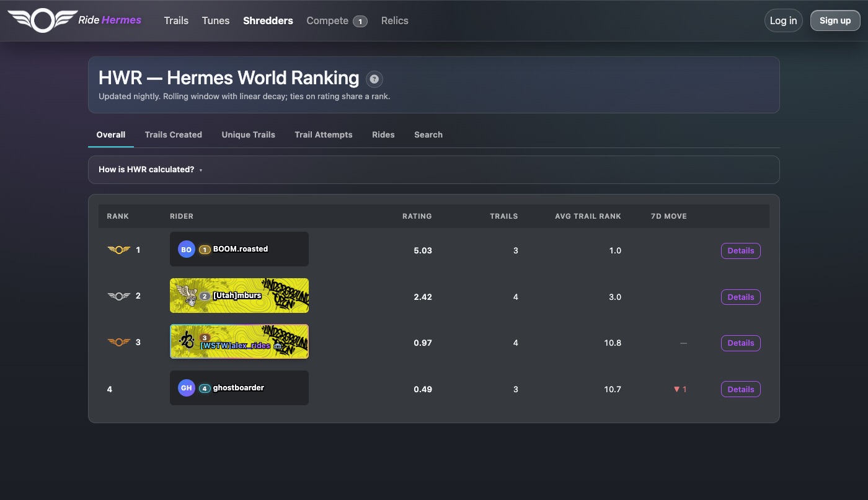Screen dimensions: 868x500
Task: Open Details for ghostboarder
Action: point(741,390)
